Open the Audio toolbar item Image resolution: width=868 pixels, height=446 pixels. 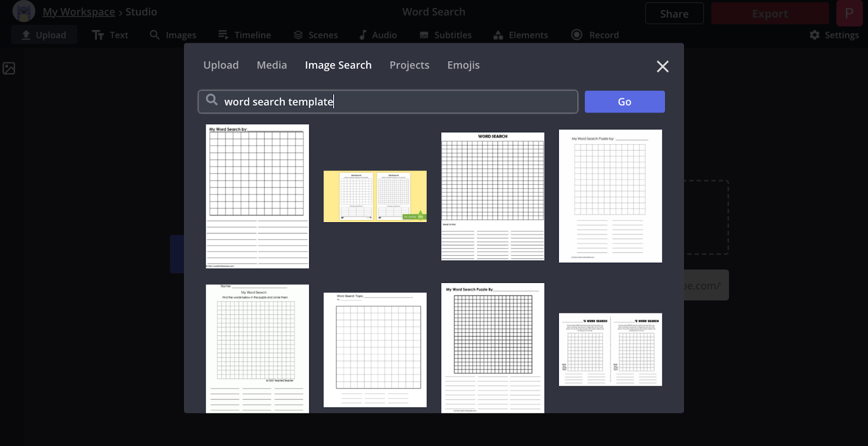tap(378, 35)
